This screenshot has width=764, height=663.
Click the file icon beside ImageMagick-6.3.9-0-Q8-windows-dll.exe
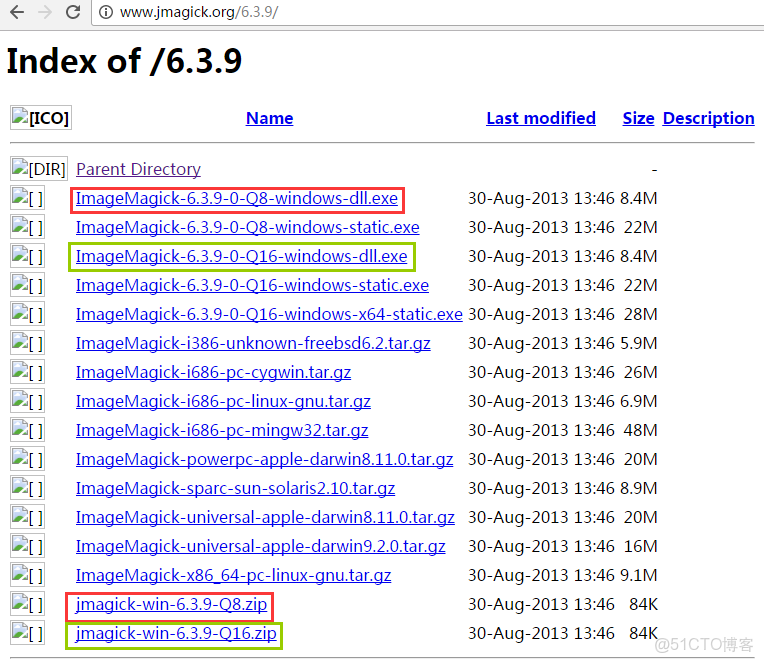pyautogui.click(x=27, y=198)
